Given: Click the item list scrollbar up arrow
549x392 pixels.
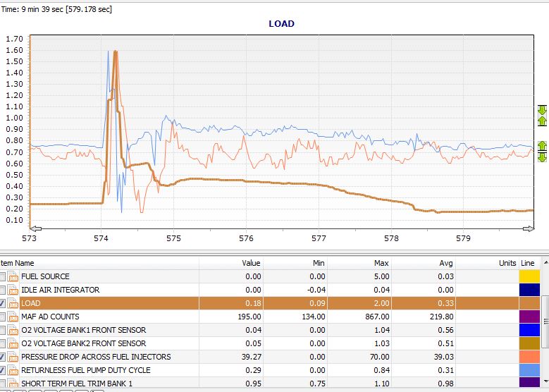Looking at the screenshot, I should [x=545, y=262].
